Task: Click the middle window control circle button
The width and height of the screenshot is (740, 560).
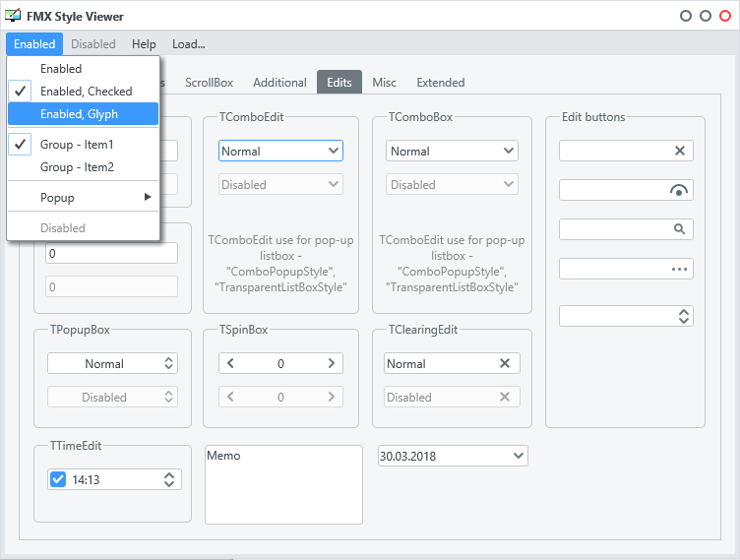Action: (706, 16)
